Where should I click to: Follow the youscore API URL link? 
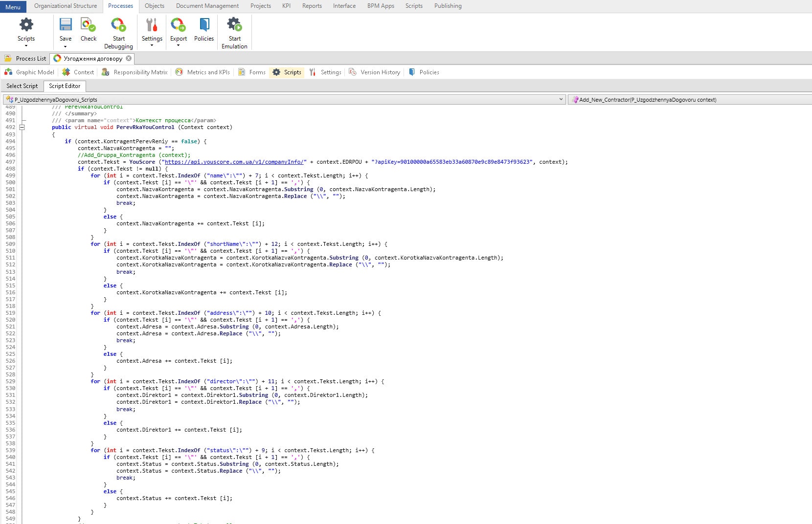235,162
